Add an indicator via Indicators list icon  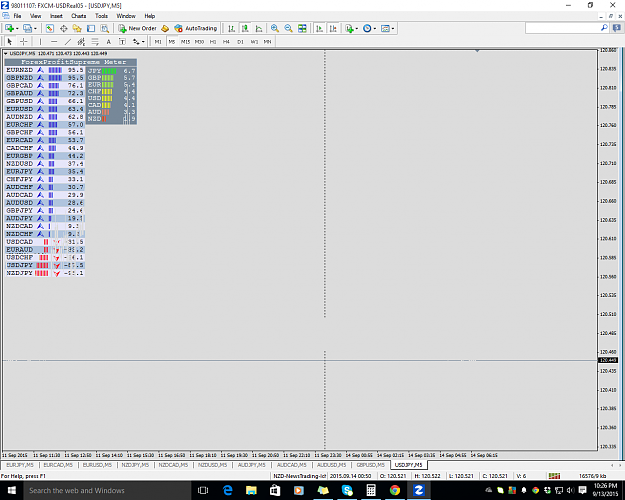(x=349, y=28)
